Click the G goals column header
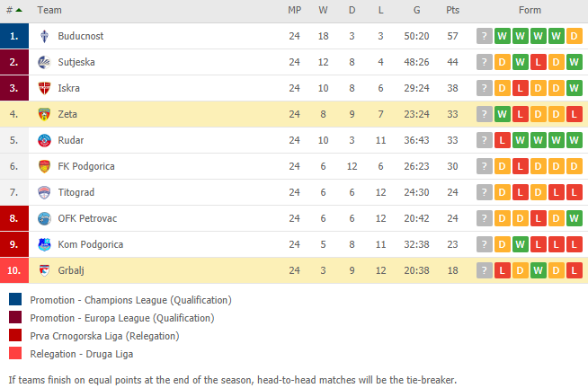The height and width of the screenshot is (388, 588). [416, 10]
